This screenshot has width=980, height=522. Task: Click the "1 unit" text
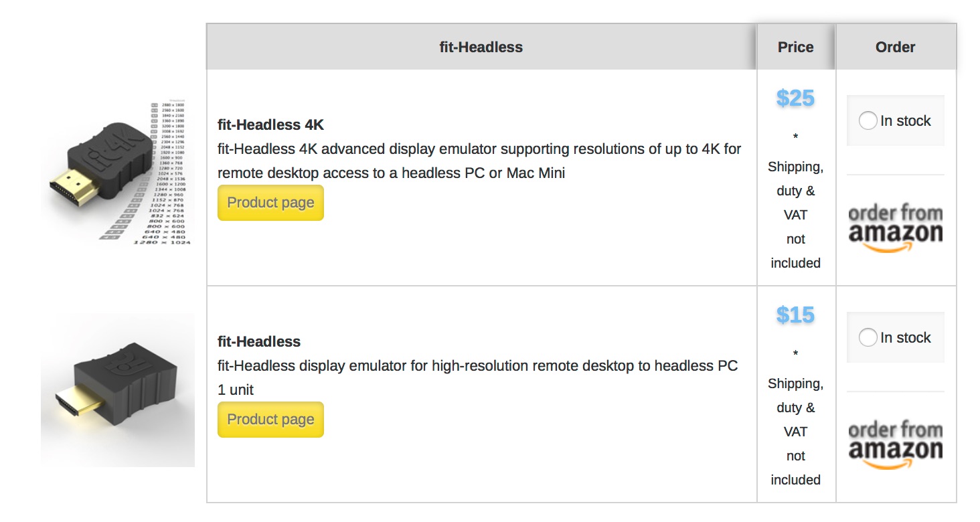click(x=236, y=390)
